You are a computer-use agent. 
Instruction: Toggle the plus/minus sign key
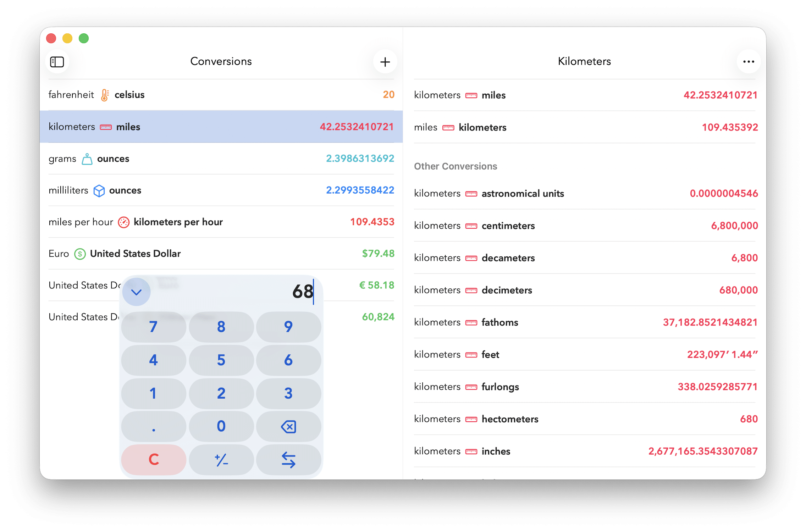[221, 460]
